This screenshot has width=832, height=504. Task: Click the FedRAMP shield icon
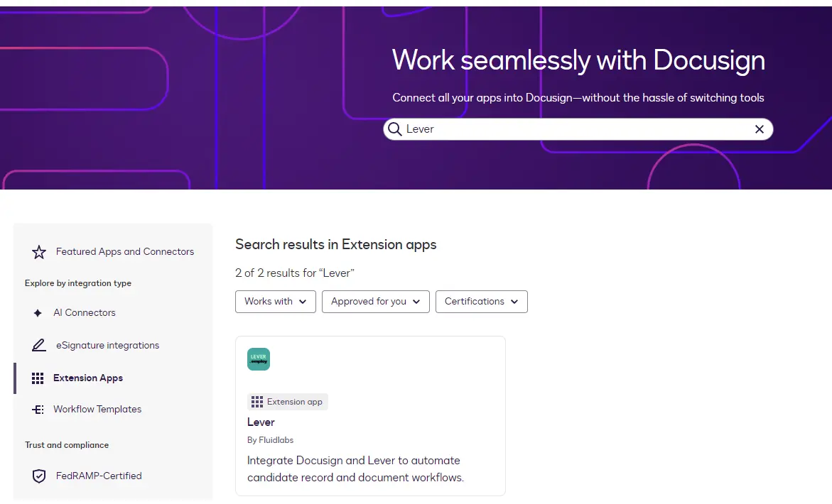39,476
